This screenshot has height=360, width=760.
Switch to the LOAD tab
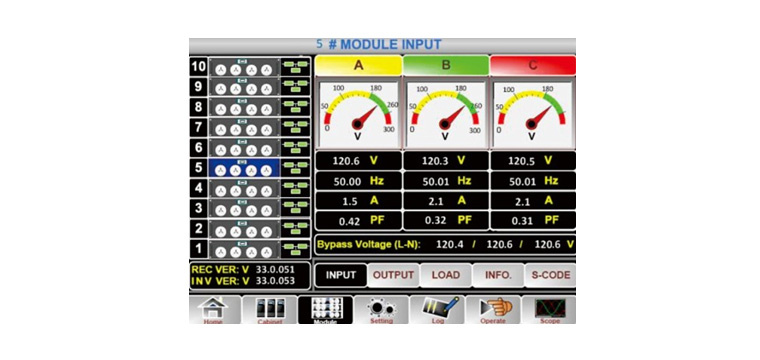coord(445,275)
